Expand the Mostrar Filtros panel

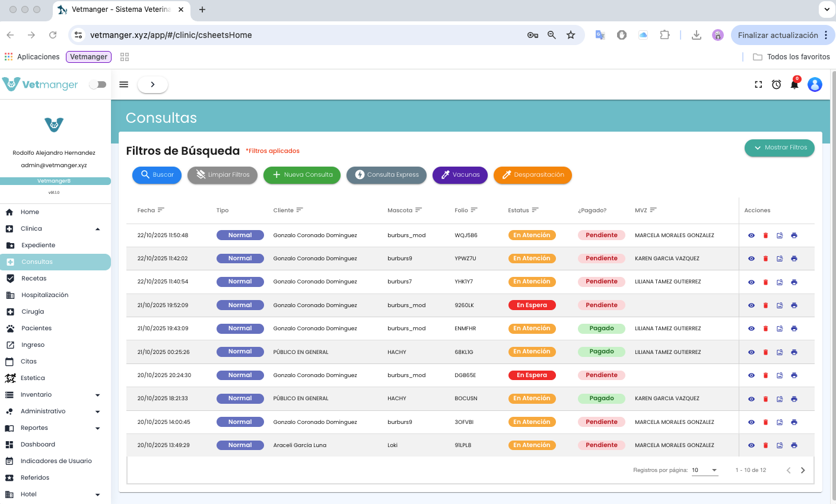point(779,148)
